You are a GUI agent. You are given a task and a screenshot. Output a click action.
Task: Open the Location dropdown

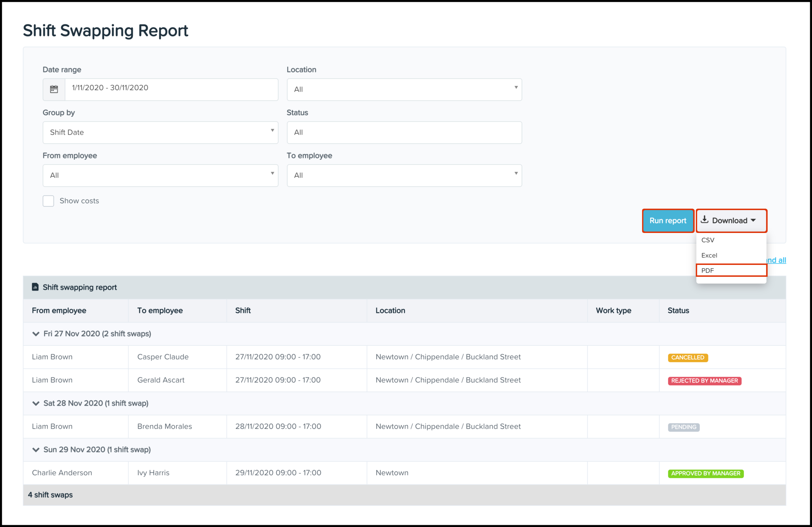click(404, 89)
